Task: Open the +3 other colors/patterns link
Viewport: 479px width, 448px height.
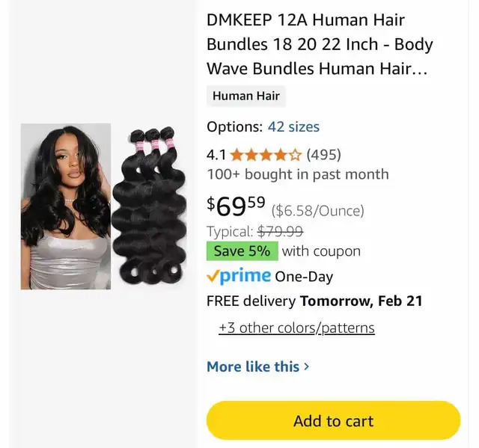Action: [296, 328]
